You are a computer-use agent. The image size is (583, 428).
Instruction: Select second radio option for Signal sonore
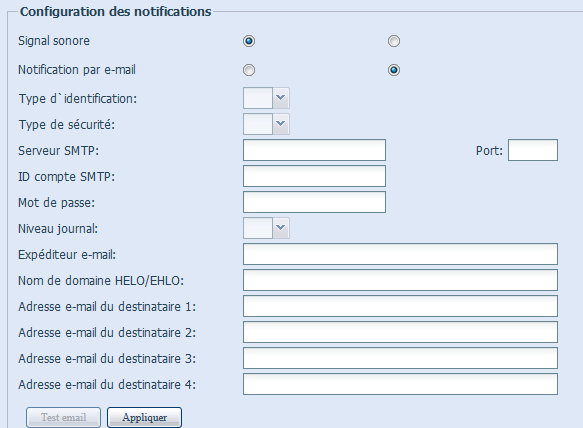point(394,41)
